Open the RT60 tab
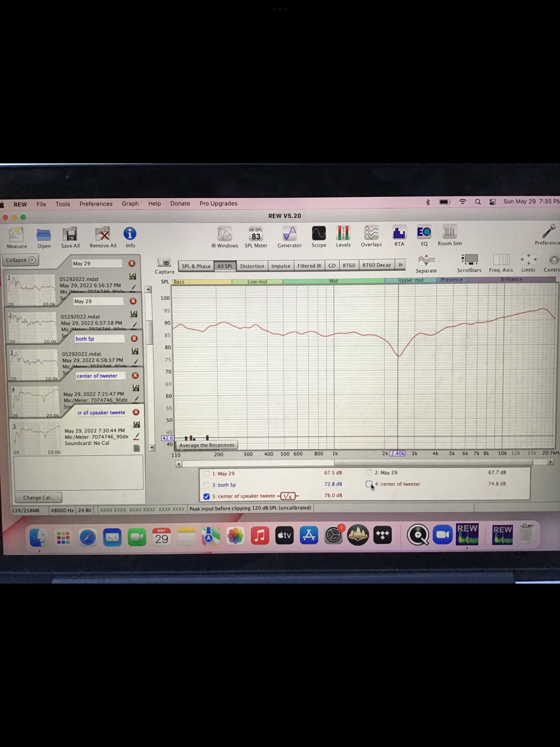This screenshot has height=747, width=560. coord(349,265)
